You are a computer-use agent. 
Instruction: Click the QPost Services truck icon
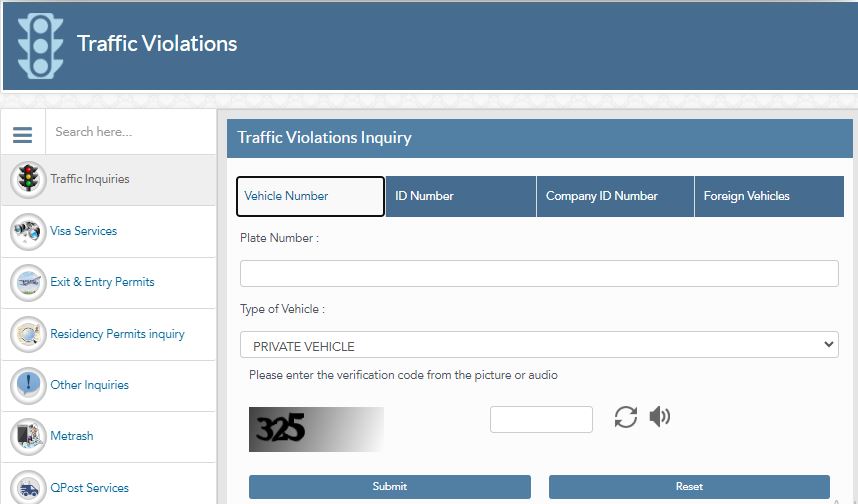click(x=28, y=486)
